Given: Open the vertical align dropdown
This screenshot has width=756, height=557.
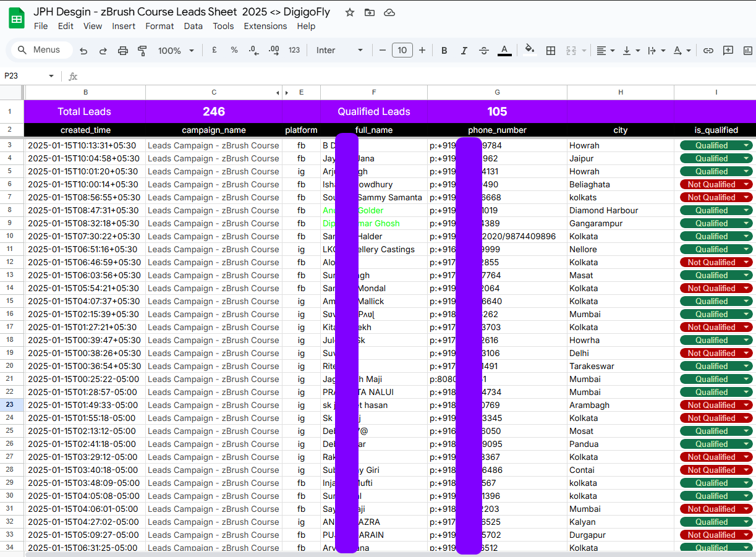Looking at the screenshot, I should 631,51.
